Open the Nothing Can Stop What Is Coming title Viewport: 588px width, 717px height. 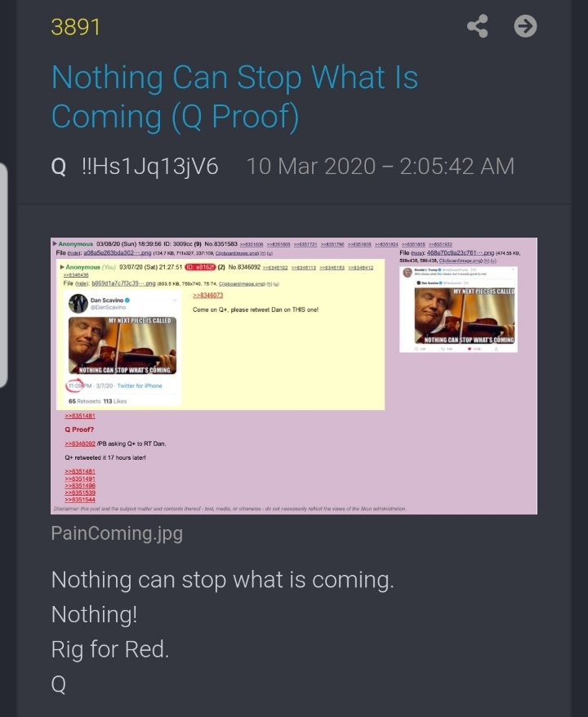coord(234,96)
